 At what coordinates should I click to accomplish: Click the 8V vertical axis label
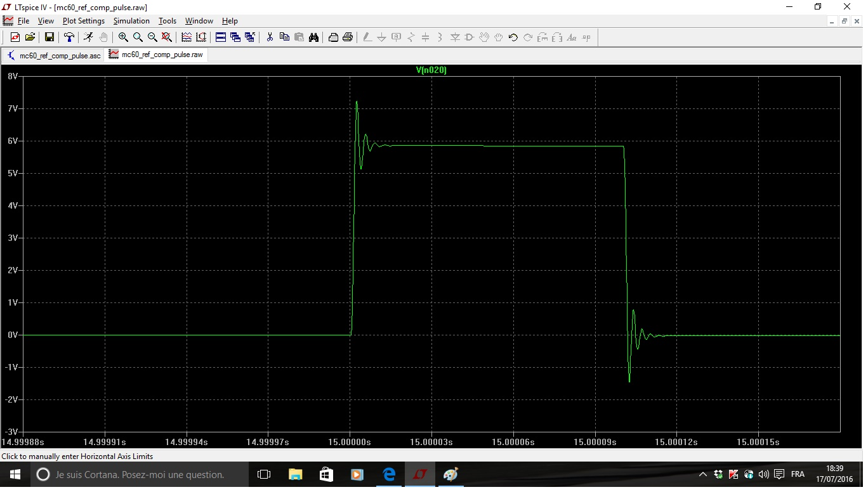click(13, 76)
